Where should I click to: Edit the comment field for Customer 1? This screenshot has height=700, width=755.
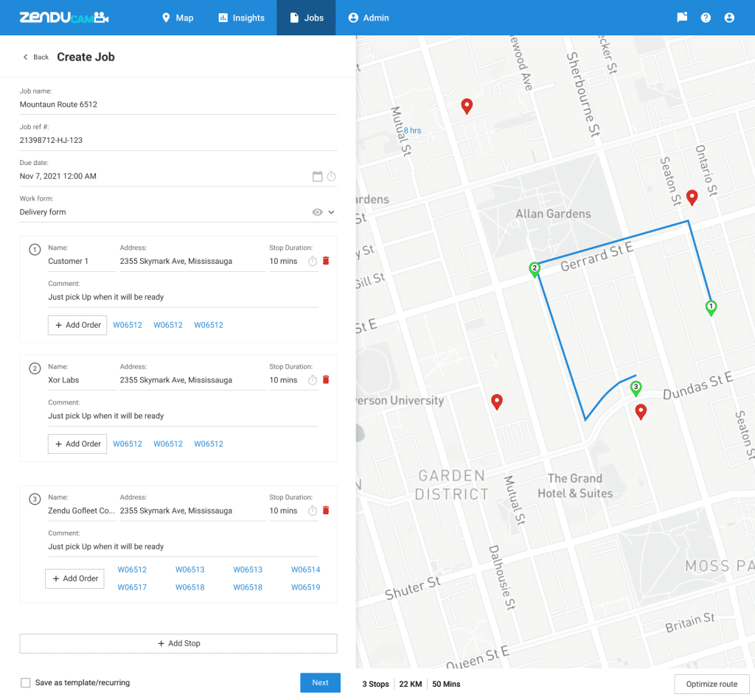click(x=184, y=298)
